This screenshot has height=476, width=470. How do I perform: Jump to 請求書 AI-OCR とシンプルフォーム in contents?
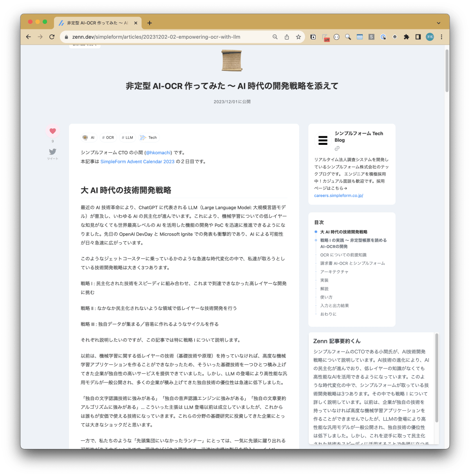click(352, 263)
